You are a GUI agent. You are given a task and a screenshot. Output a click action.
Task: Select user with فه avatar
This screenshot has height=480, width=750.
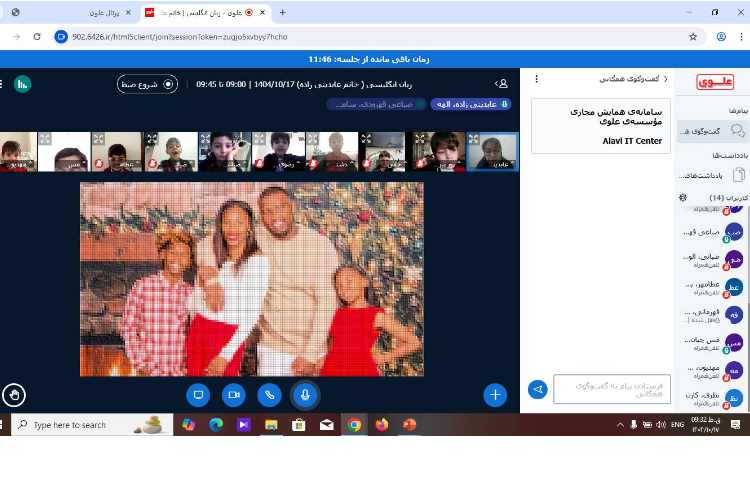(734, 315)
